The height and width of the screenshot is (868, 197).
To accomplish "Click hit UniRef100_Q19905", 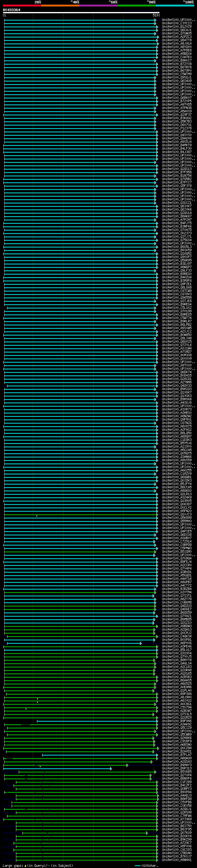I will tap(177, 501).
